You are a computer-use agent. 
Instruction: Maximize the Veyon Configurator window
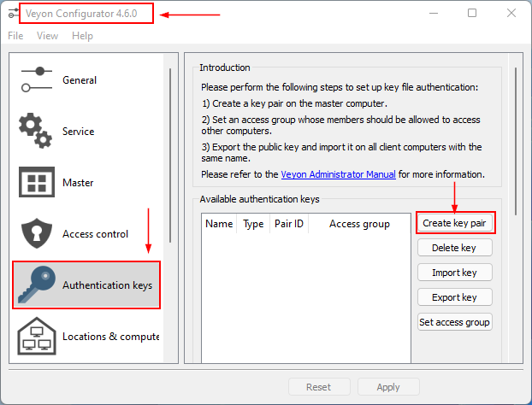click(x=472, y=13)
